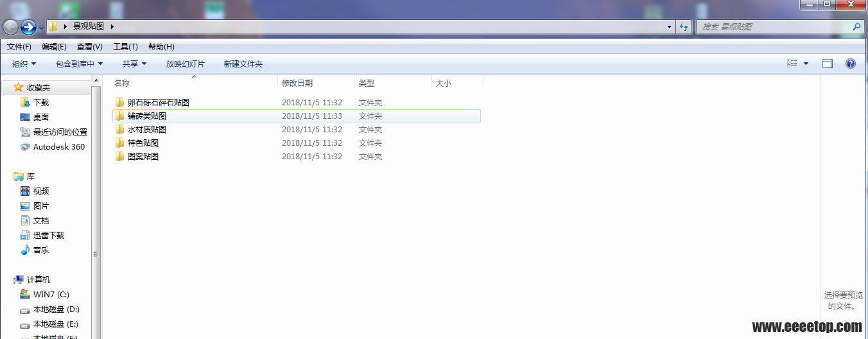Click the magnifier search icon
868x339 pixels.
tap(856, 27)
